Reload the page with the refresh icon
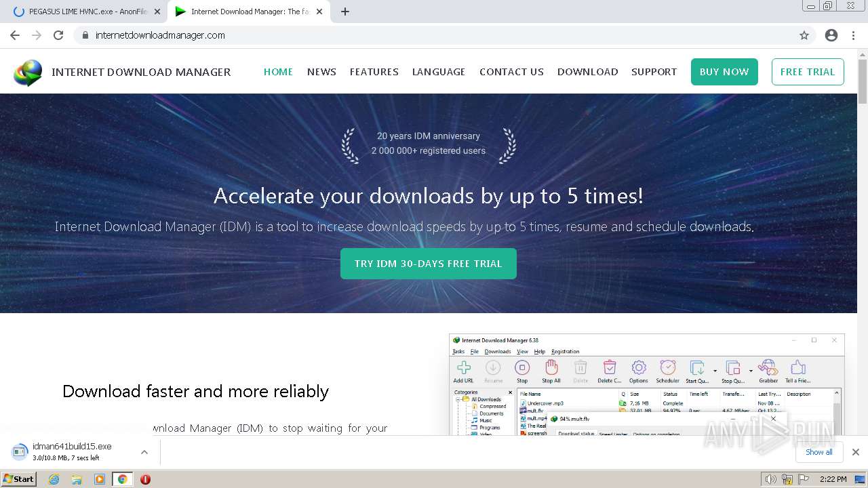The image size is (868, 488). 58,35
